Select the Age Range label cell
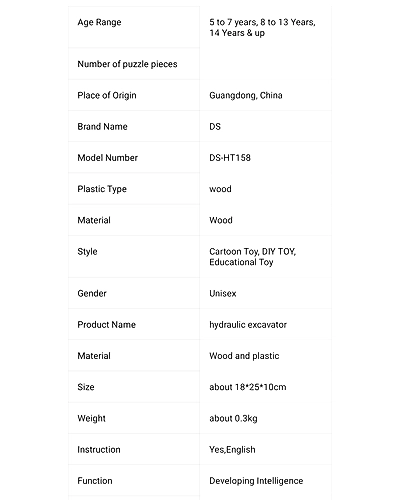 click(134, 27)
